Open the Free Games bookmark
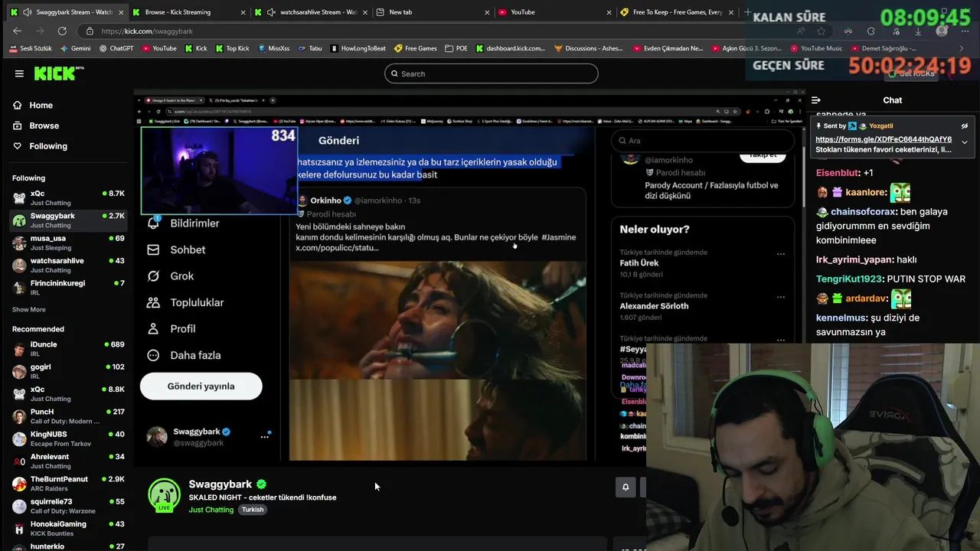 [x=416, y=48]
